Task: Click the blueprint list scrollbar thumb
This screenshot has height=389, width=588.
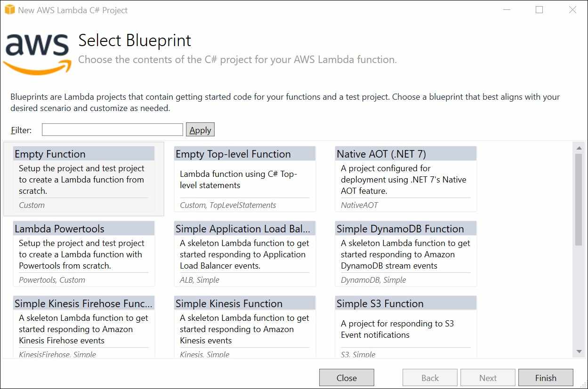Action: [x=579, y=199]
